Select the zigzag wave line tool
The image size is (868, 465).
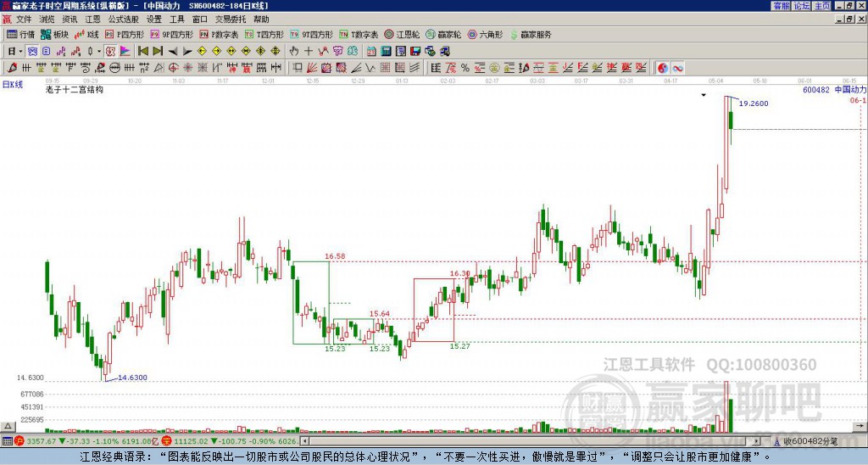pos(370,68)
